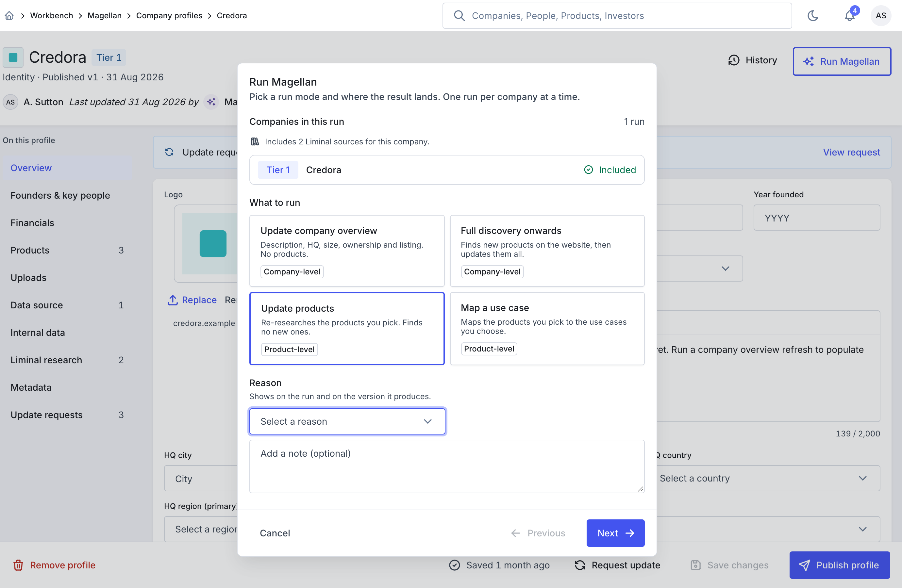Open History clock icon

point(734,60)
